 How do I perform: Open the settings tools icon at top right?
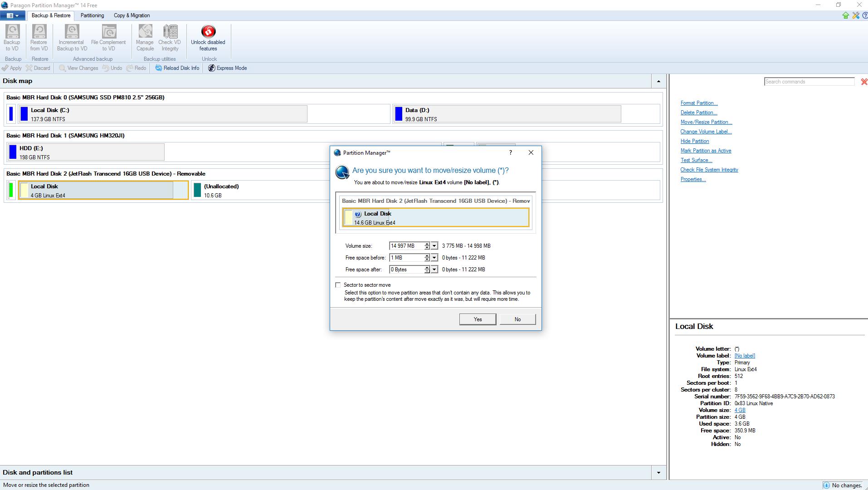(856, 15)
